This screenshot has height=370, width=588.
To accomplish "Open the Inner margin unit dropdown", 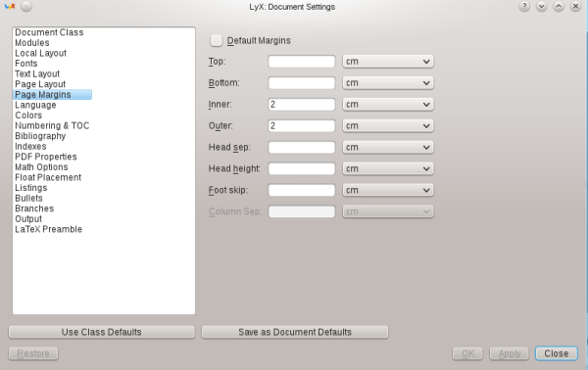I will [x=388, y=104].
